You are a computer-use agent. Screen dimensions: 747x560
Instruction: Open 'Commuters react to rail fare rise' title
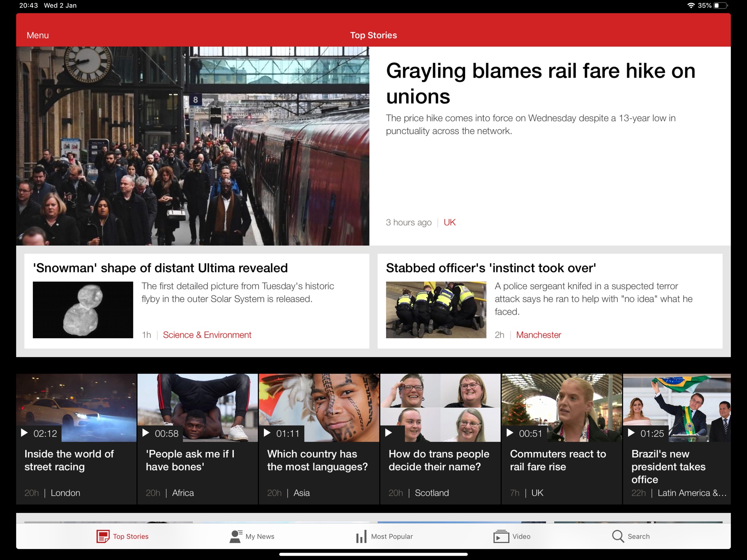tap(558, 460)
